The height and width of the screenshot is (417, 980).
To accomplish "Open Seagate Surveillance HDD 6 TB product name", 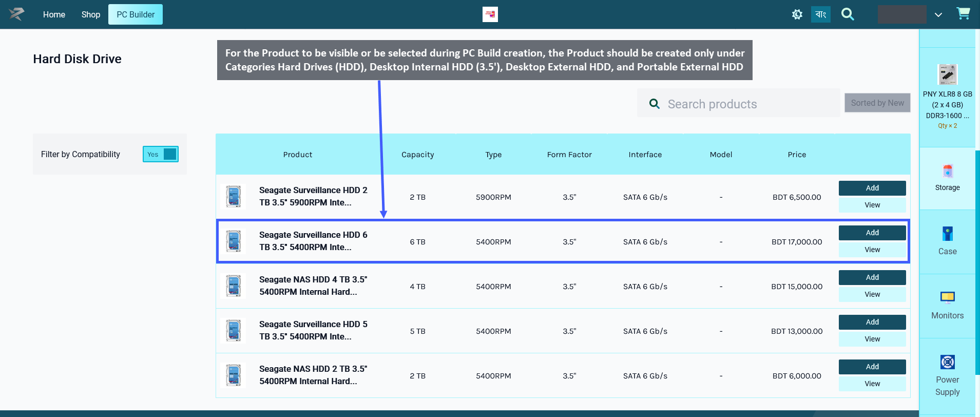I will pos(313,241).
